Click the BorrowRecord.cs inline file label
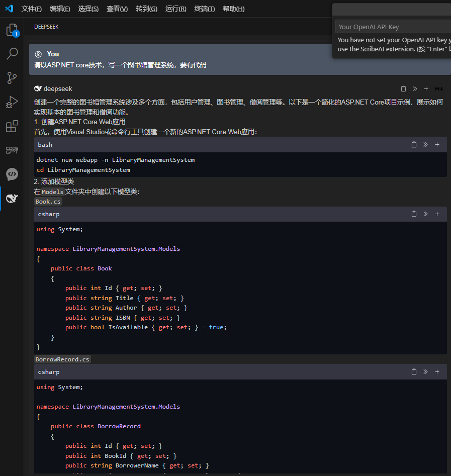Viewport: 451px width, 476px height. tap(62, 359)
